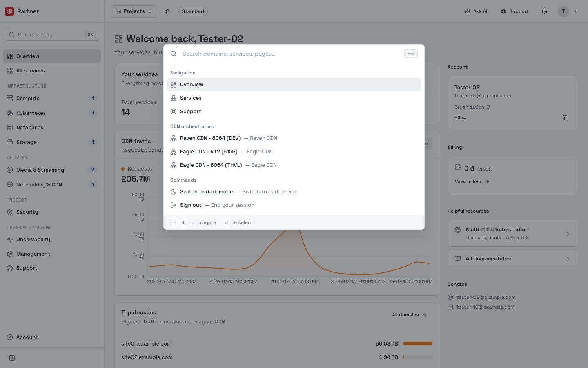The width and height of the screenshot is (588, 368).
Task: Collapse the sidebar panel icon
Action: pyautogui.click(x=12, y=358)
